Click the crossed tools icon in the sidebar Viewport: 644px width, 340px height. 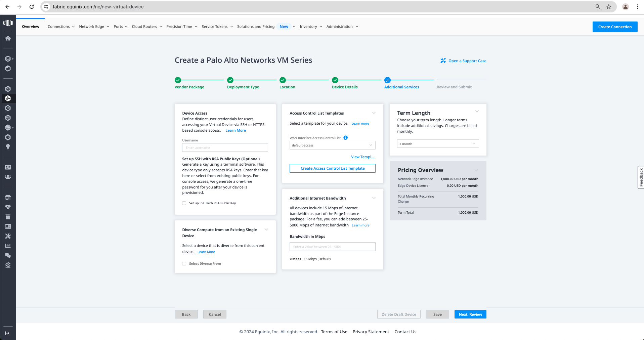coord(8,236)
